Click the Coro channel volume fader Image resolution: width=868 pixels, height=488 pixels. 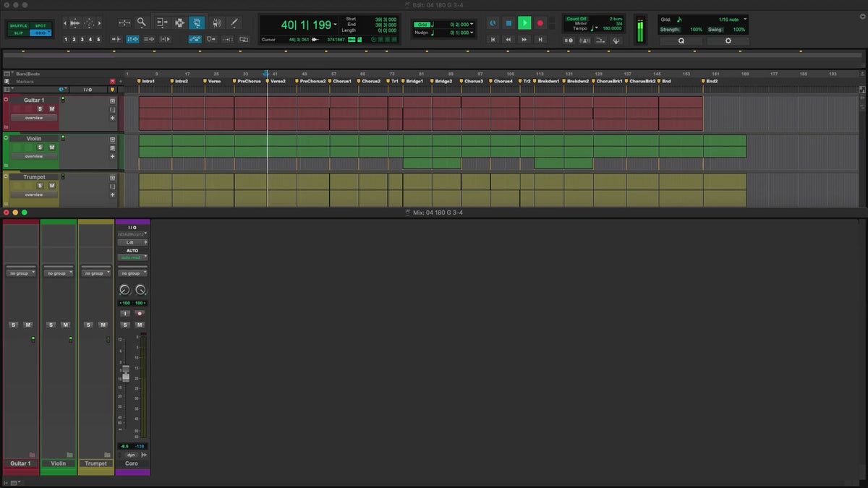coord(126,374)
